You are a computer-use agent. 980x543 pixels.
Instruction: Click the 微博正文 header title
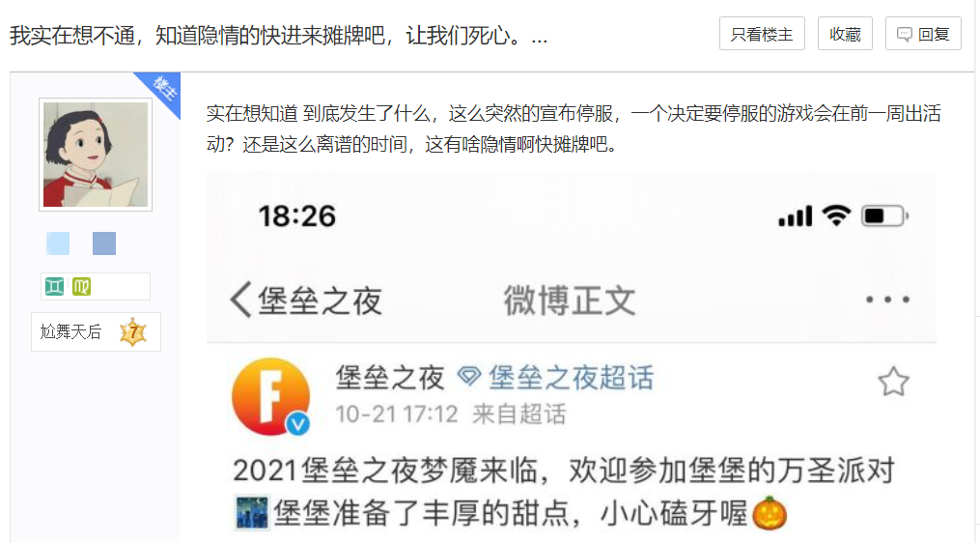tap(570, 300)
